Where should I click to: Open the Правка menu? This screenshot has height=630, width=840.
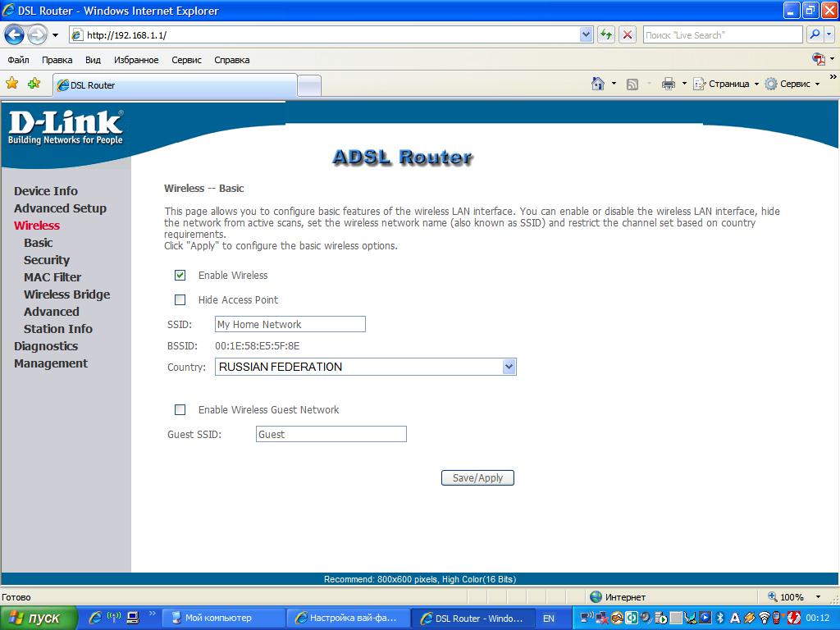57,59
